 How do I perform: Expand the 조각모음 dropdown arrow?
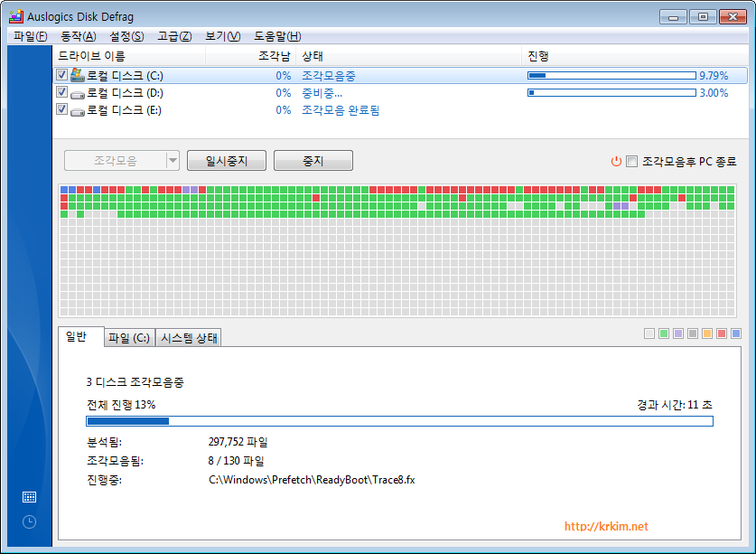[x=173, y=160]
